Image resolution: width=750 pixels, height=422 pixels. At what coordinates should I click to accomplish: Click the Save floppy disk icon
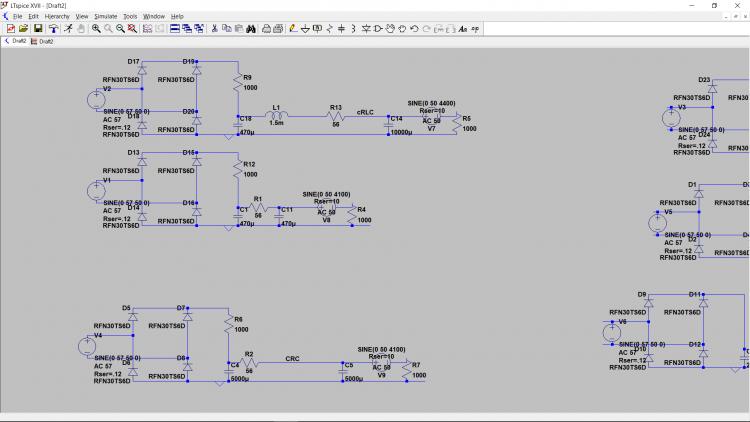36,28
